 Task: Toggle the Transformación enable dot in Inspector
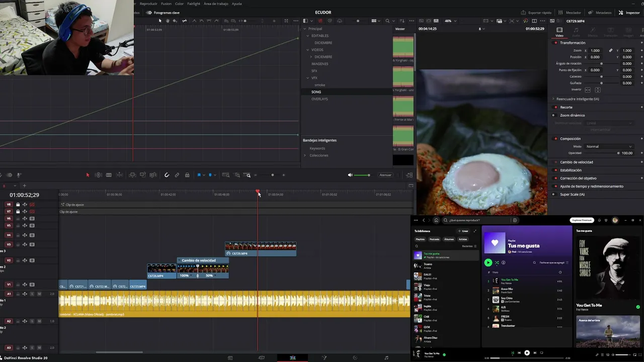coord(555,43)
